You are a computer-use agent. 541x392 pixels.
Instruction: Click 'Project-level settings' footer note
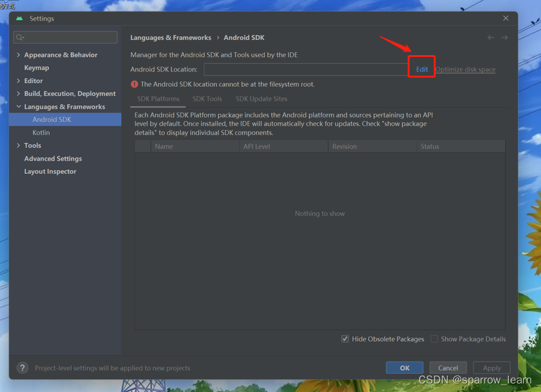[113, 368]
